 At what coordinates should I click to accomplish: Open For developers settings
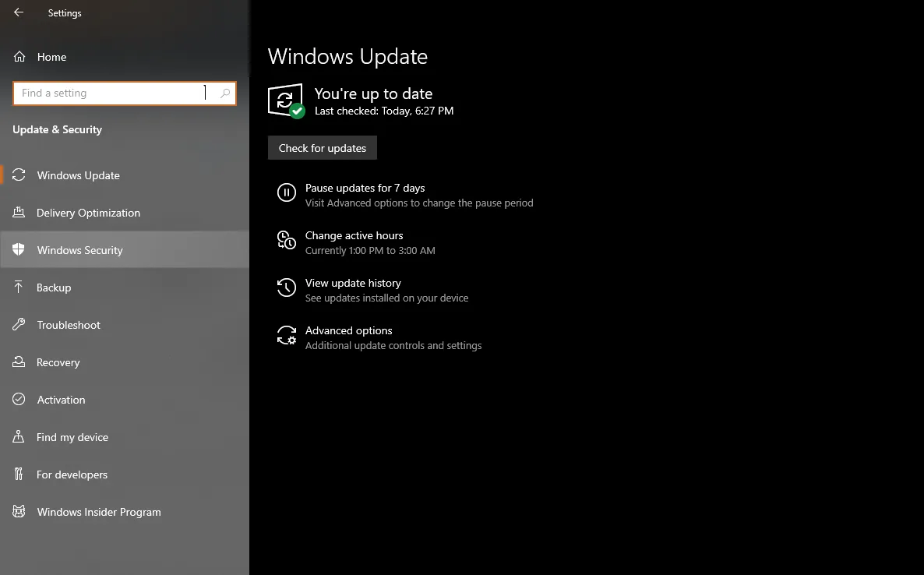[72, 474]
